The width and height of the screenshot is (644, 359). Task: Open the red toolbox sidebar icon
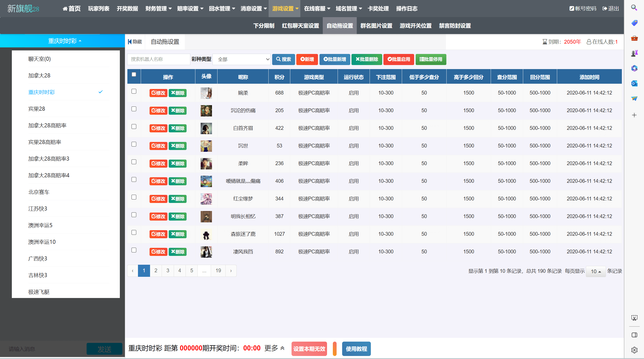click(x=634, y=38)
